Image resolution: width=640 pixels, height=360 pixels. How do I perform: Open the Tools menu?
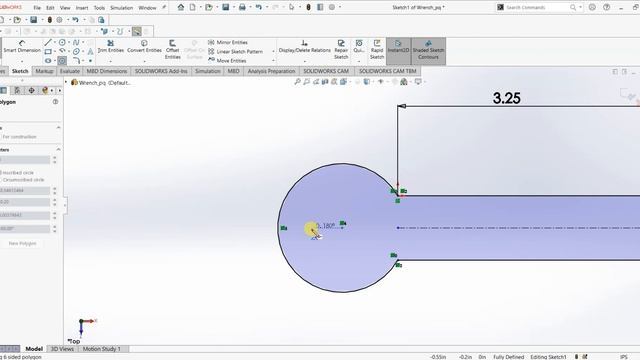click(x=99, y=8)
